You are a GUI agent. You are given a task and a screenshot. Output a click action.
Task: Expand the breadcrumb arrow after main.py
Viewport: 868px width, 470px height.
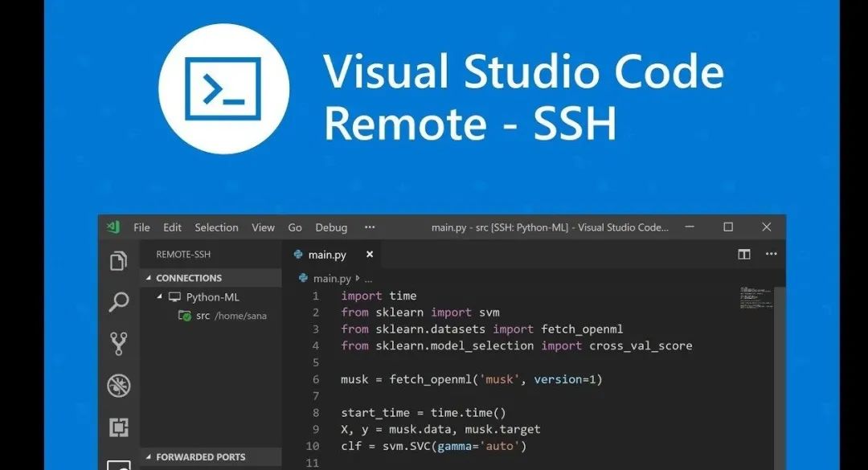coord(358,278)
